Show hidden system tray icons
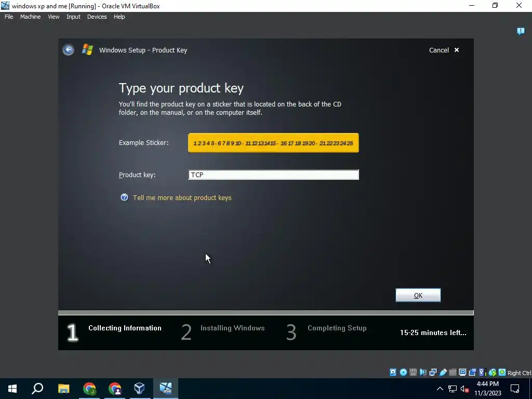The width and height of the screenshot is (532, 399). 440,389
